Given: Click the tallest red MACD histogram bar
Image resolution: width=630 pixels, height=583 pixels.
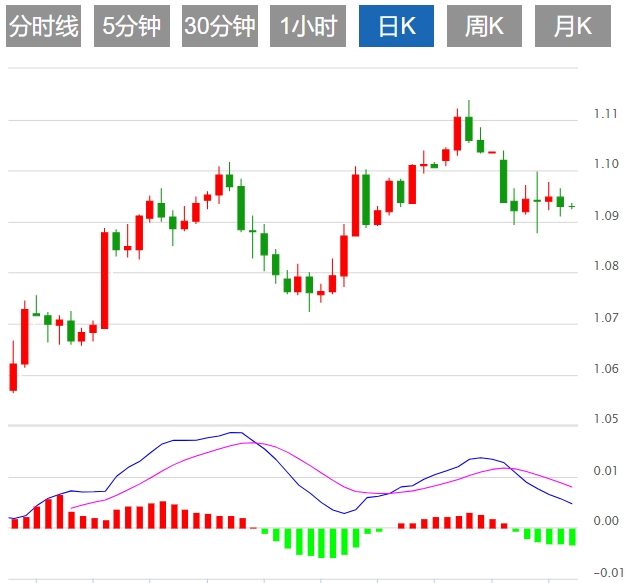Looking at the screenshot, I should click(60, 511).
